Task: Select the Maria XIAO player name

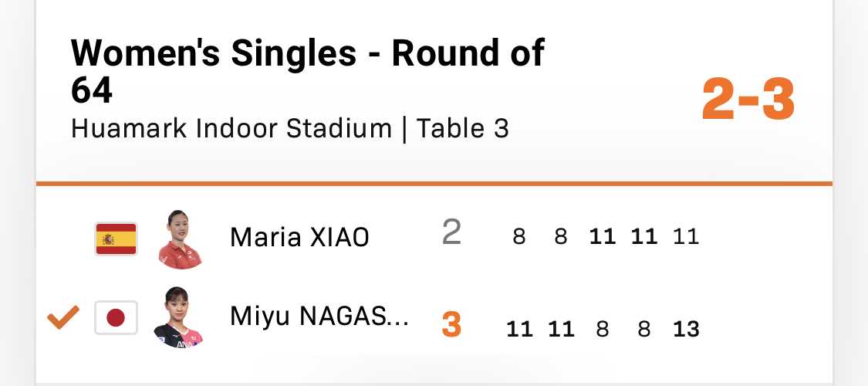Action: 299,238
